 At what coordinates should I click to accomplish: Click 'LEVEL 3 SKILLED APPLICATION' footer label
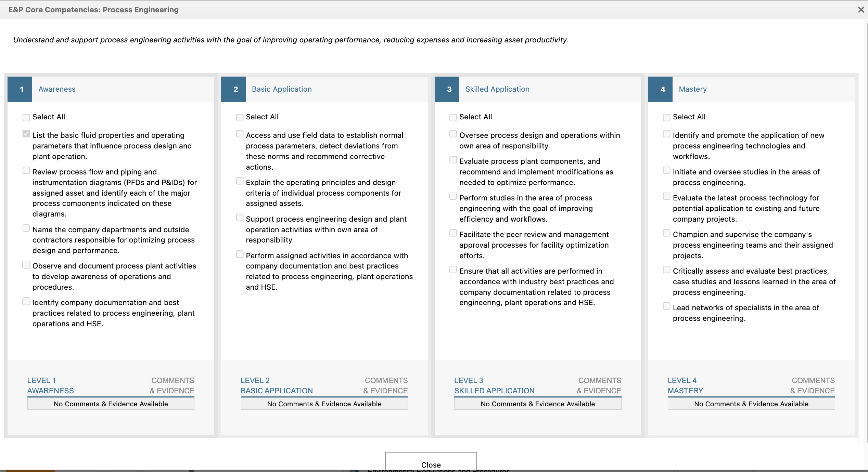click(x=494, y=385)
